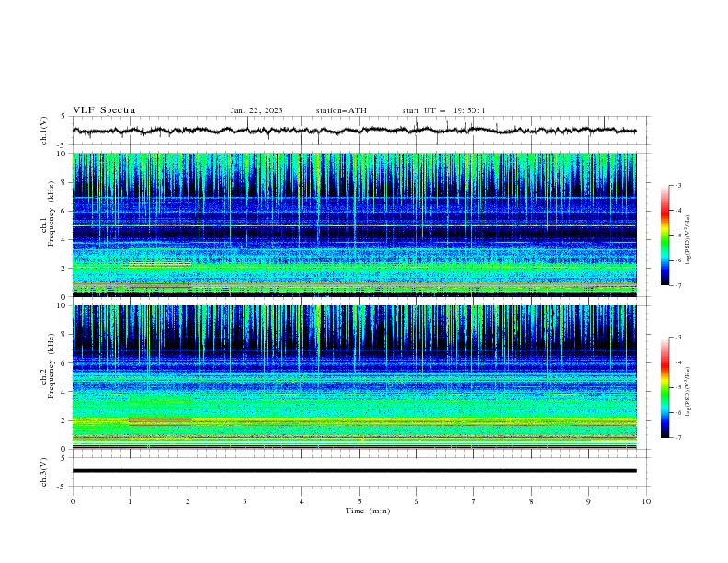Click "-7" tick on ch.1 colorbar
This screenshot has width=728, height=563.
point(677,285)
